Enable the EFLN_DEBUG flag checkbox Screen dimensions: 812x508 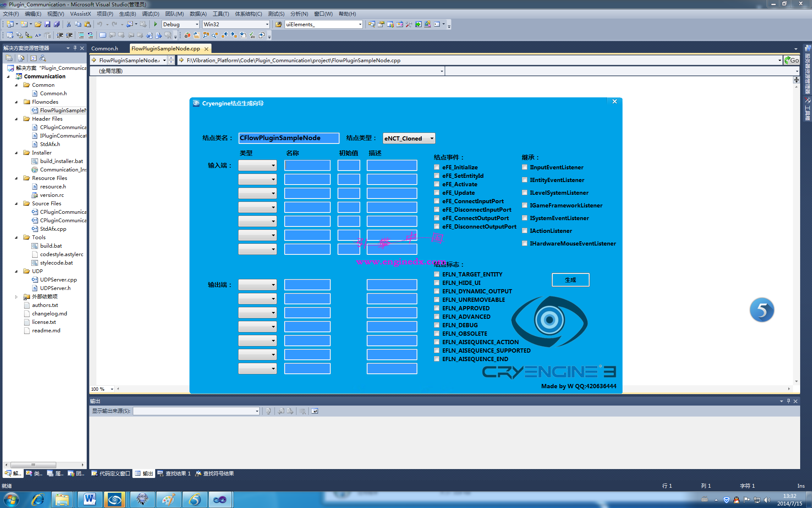(x=436, y=325)
